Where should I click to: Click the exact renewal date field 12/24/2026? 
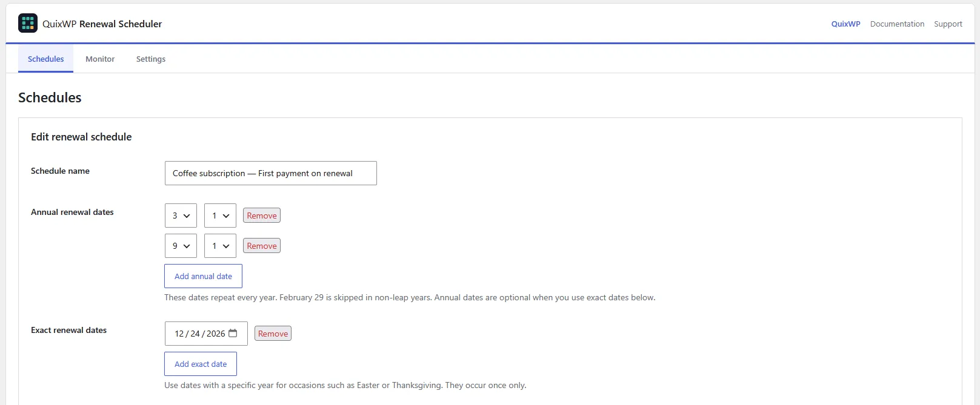click(x=206, y=334)
